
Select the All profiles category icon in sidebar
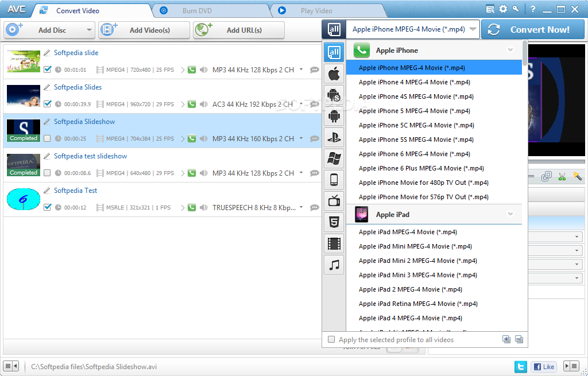click(334, 53)
